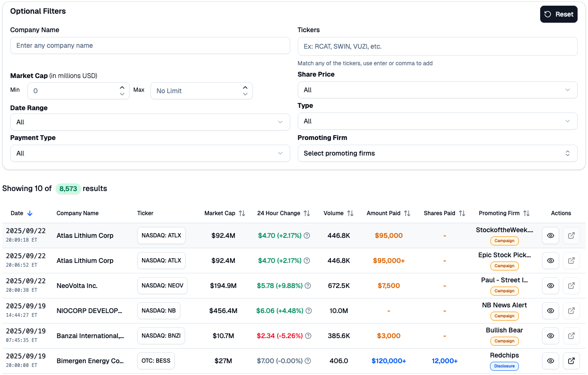Click eye icon for NIOCORP row
This screenshot has width=588, height=375.
551,311
